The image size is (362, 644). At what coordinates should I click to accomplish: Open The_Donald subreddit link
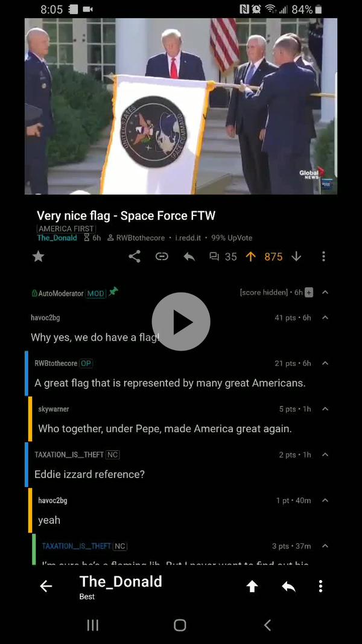(x=57, y=238)
